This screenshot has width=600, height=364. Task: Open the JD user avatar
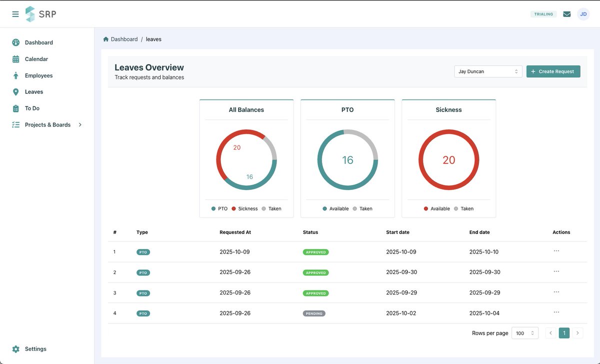point(583,14)
